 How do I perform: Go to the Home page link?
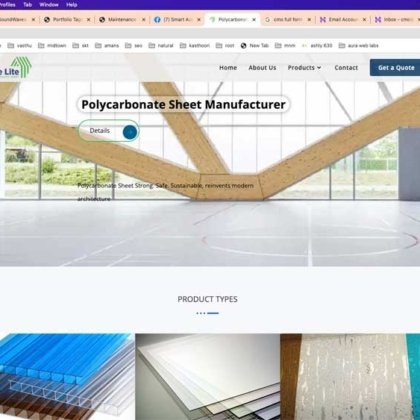click(228, 68)
